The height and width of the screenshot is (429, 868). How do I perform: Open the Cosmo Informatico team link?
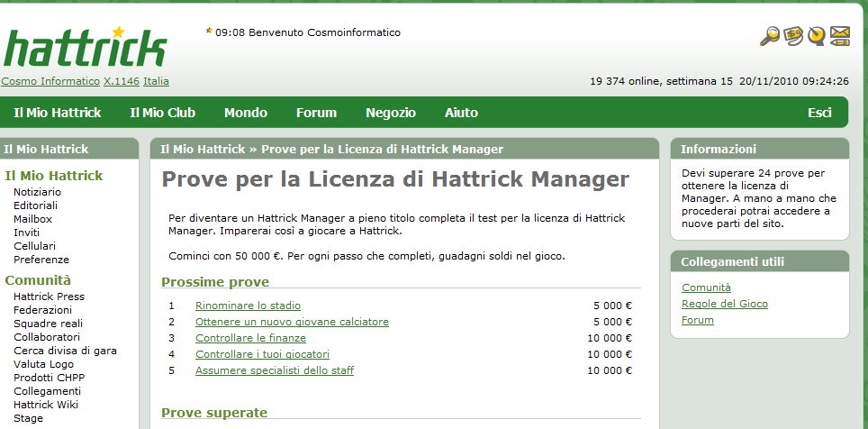(x=50, y=81)
